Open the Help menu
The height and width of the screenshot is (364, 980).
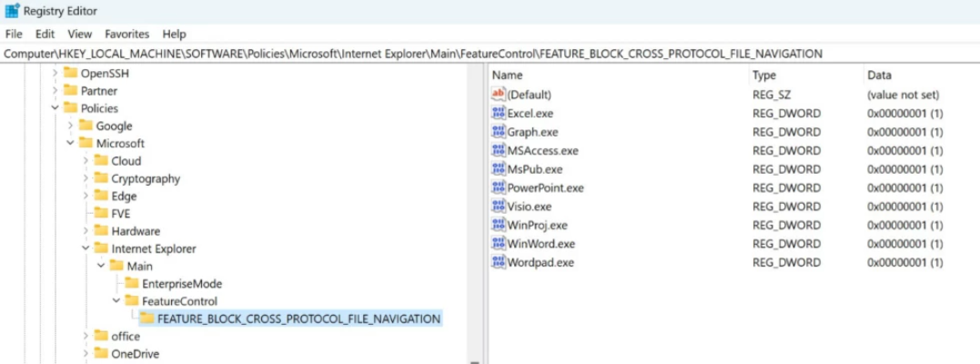pyautogui.click(x=175, y=34)
